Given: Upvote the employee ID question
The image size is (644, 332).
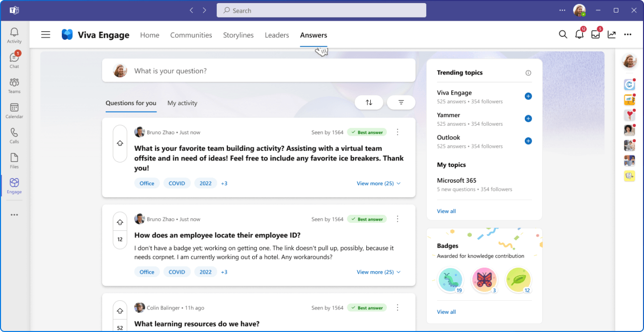Looking at the screenshot, I should pos(120,222).
